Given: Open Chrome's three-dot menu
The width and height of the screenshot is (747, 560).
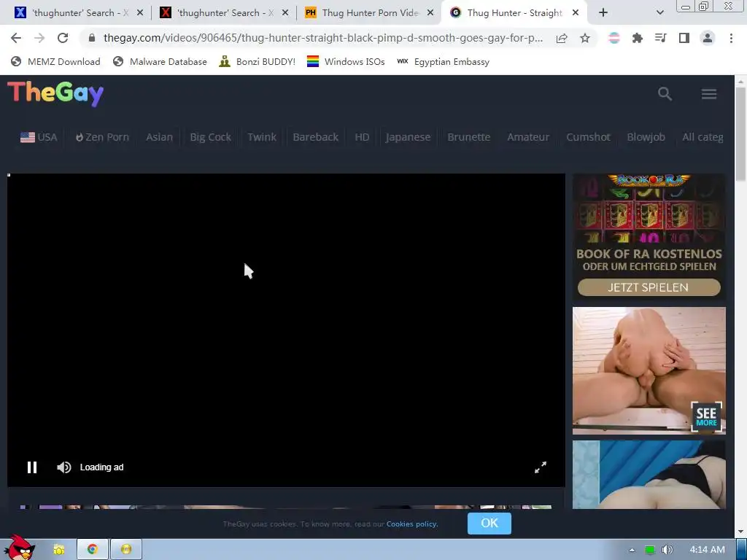Looking at the screenshot, I should [x=731, y=38].
